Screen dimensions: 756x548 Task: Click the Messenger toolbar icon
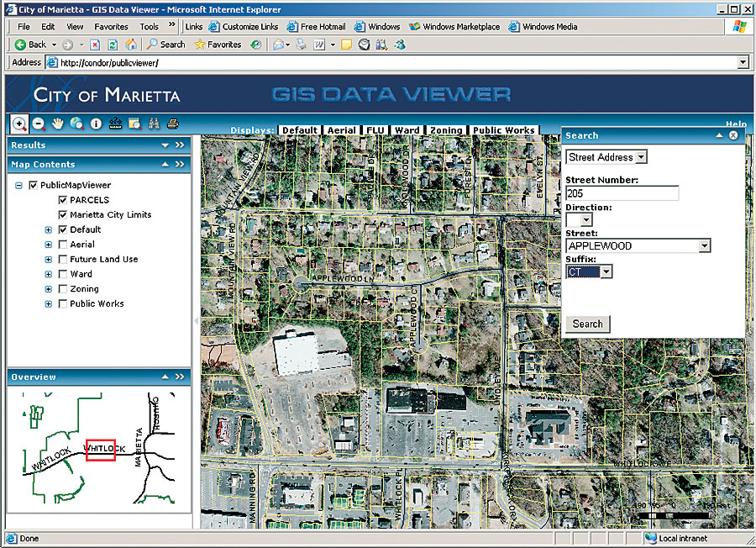pos(400,45)
